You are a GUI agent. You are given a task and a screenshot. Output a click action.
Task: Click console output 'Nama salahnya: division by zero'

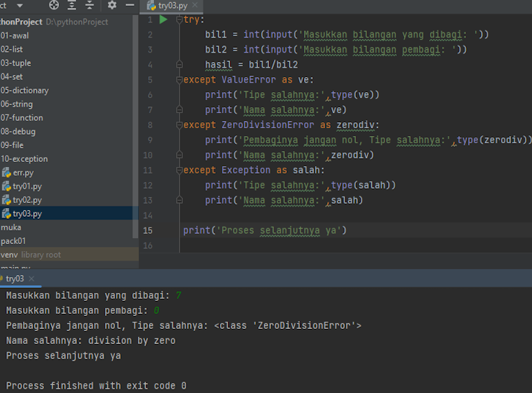coord(91,340)
